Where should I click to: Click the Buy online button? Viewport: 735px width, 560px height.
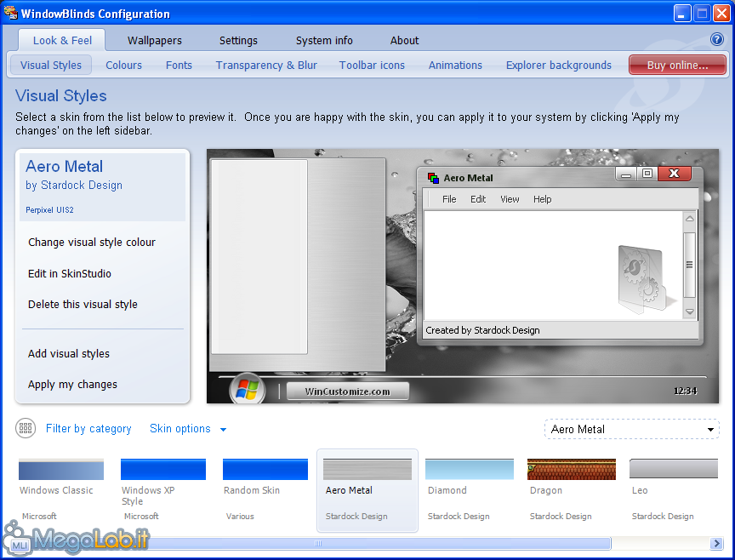click(x=677, y=65)
